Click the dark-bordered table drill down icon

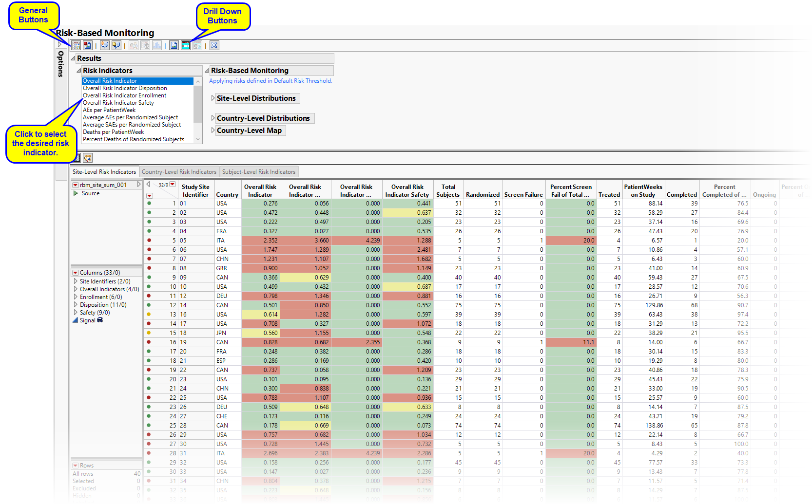[186, 45]
